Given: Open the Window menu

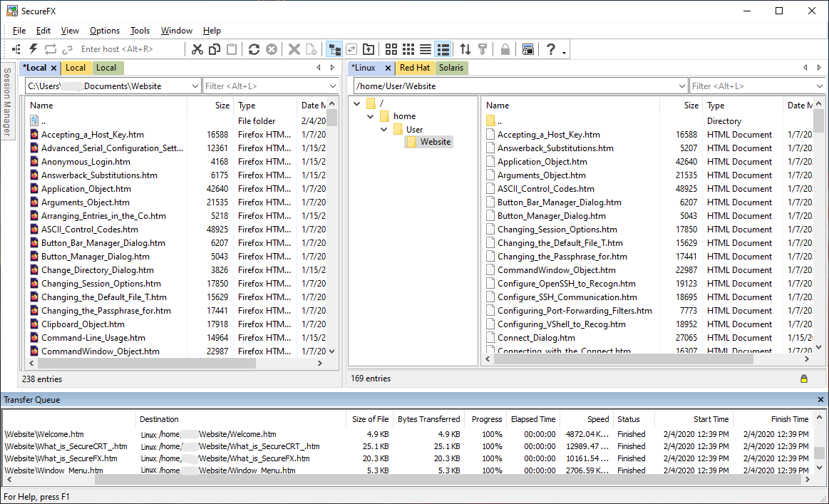Looking at the screenshot, I should [177, 31].
